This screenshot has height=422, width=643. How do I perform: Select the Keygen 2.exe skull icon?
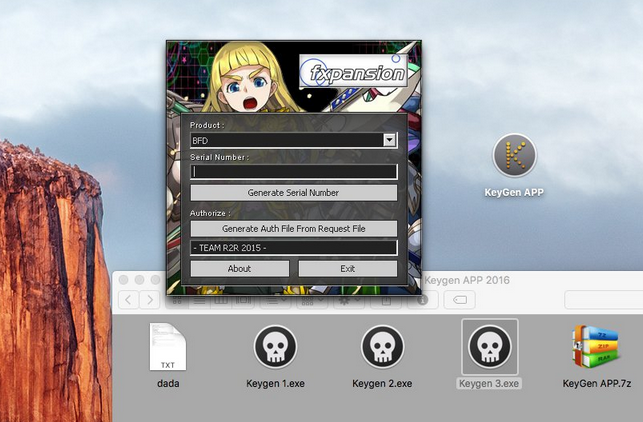coord(382,347)
